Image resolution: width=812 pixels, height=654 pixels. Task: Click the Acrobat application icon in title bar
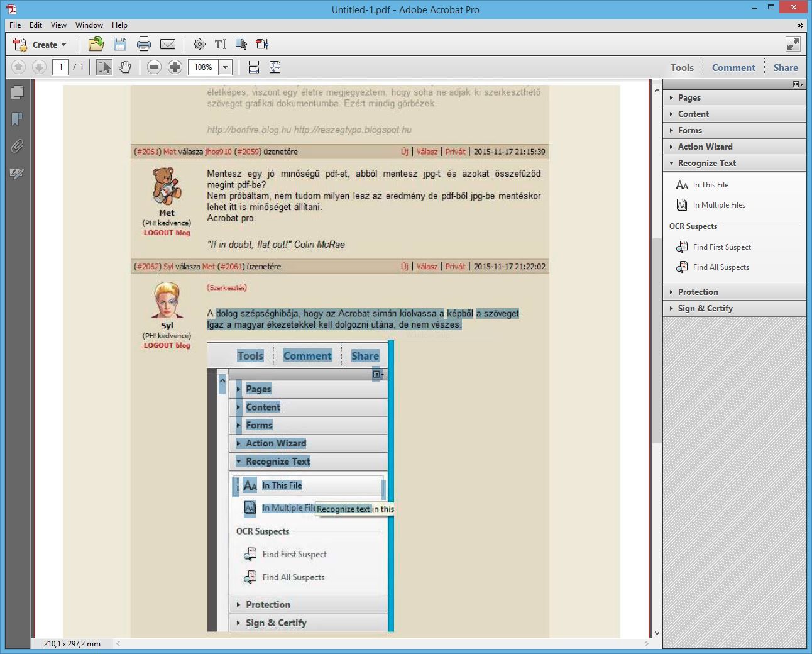click(11, 9)
